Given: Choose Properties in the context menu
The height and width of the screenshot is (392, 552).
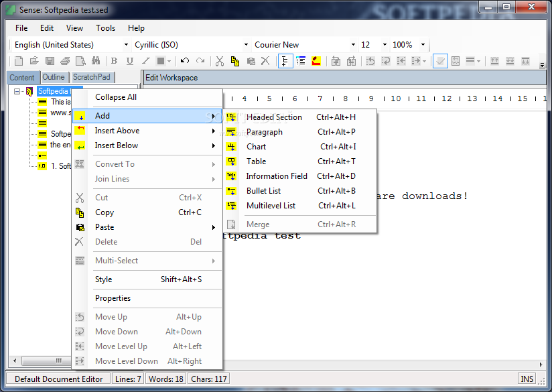Looking at the screenshot, I should (x=147, y=298).
